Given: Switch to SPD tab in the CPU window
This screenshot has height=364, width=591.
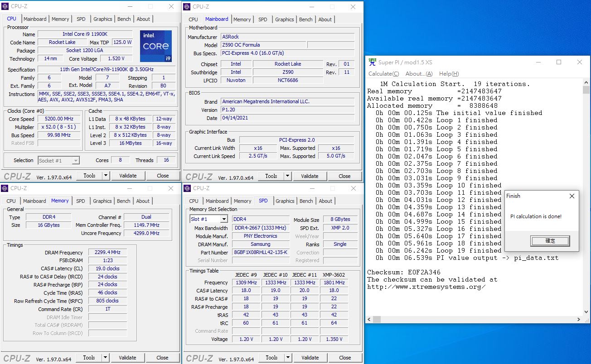Looking at the screenshot, I should click(x=81, y=19).
